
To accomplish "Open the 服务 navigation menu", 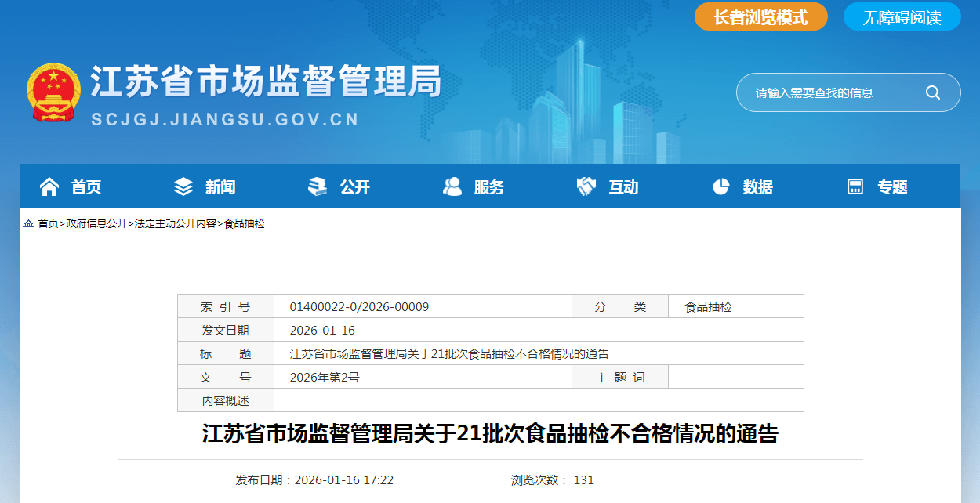I will [489, 187].
